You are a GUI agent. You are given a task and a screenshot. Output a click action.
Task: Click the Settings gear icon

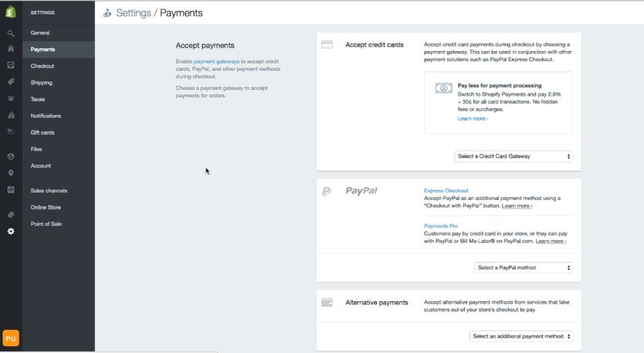point(11,231)
